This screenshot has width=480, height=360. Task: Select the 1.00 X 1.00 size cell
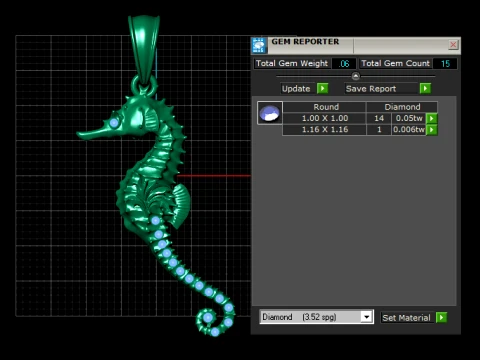tap(325, 118)
